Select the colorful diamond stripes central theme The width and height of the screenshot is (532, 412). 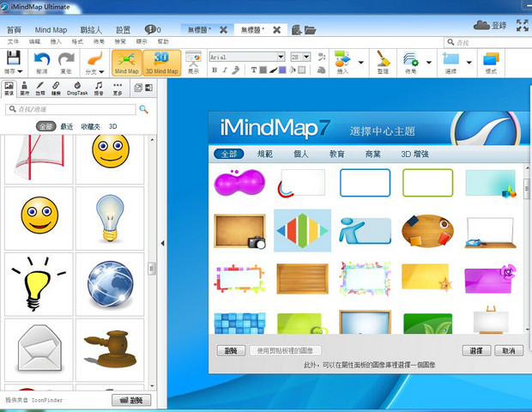point(302,229)
